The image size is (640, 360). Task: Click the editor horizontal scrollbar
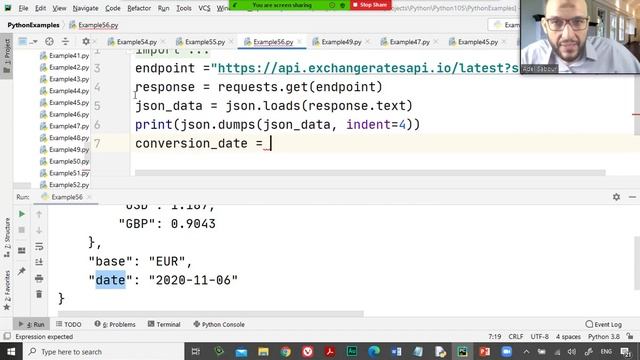(x=370, y=173)
